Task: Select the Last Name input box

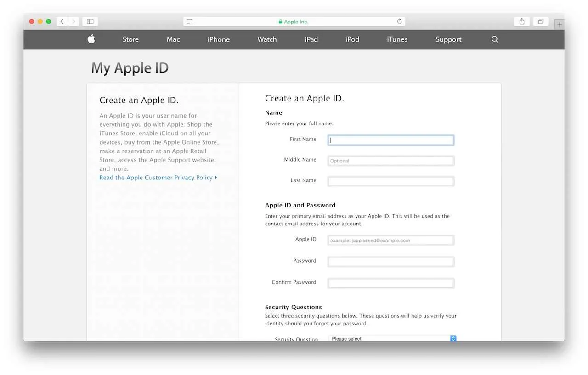Action: click(x=391, y=181)
